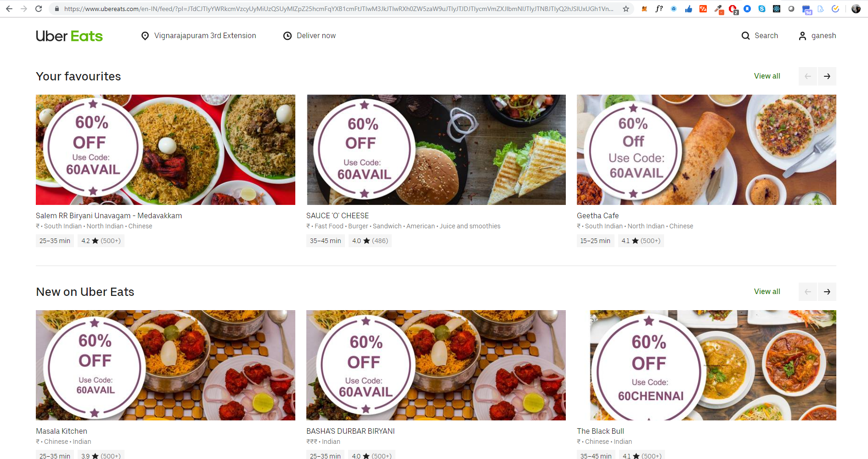Click the ColorZilla eyedropper extension
Viewport: 868px width, 459px height.
[719, 9]
